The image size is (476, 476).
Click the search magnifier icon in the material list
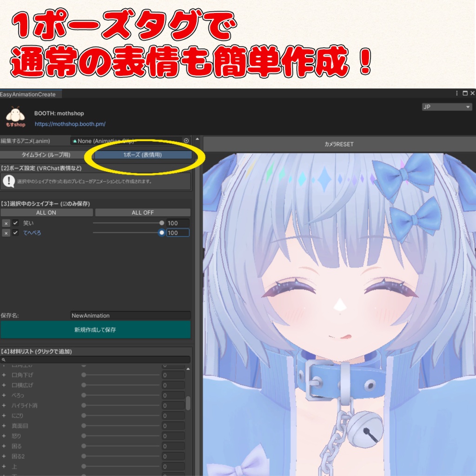point(4,360)
